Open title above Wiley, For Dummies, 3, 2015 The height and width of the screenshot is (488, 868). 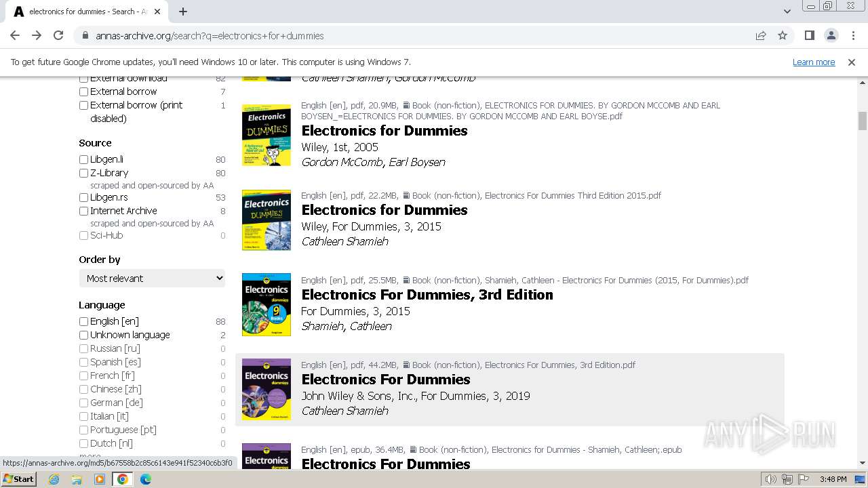click(x=384, y=210)
